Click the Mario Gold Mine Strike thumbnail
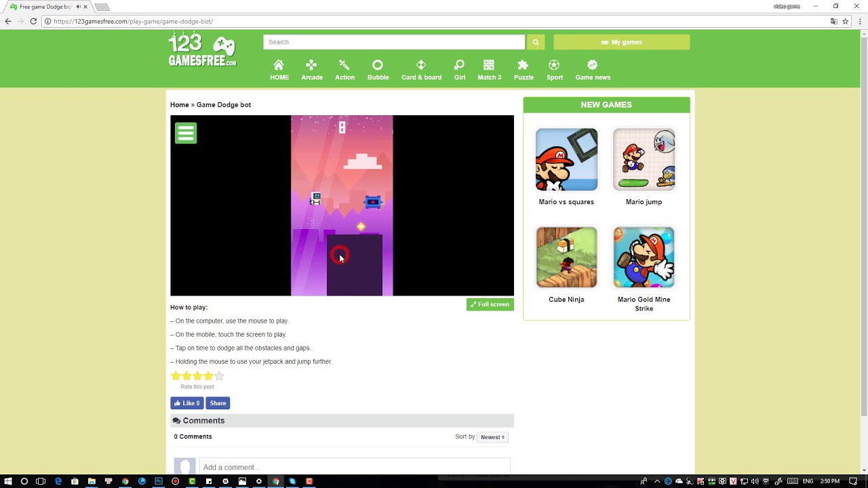Image resolution: width=868 pixels, height=488 pixels. [x=644, y=257]
